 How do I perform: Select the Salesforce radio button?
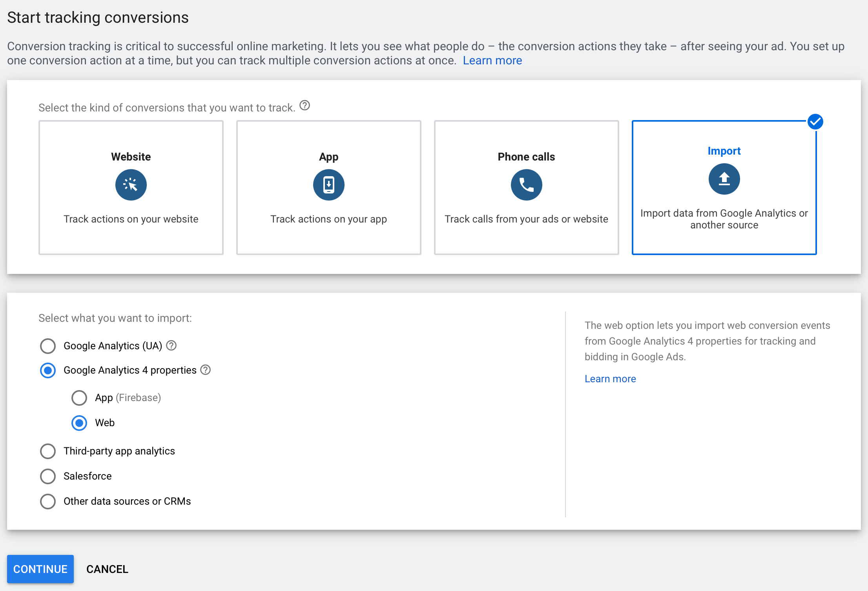[48, 476]
